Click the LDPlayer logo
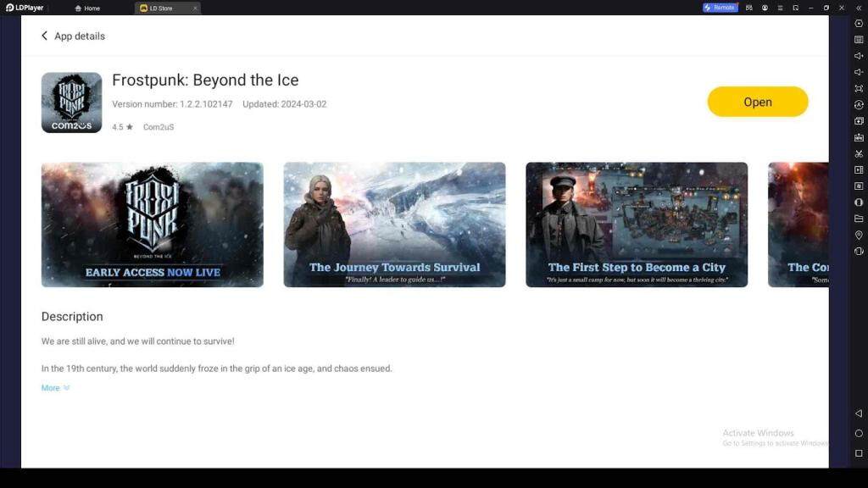 point(25,8)
